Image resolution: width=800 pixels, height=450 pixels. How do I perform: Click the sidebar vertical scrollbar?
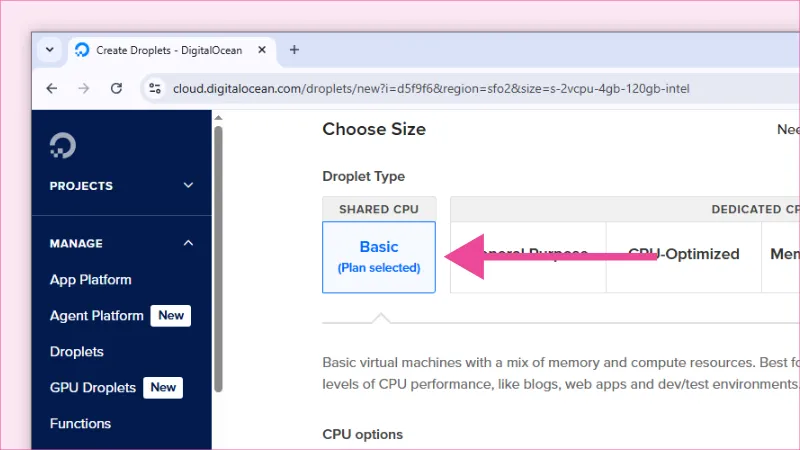(218, 259)
